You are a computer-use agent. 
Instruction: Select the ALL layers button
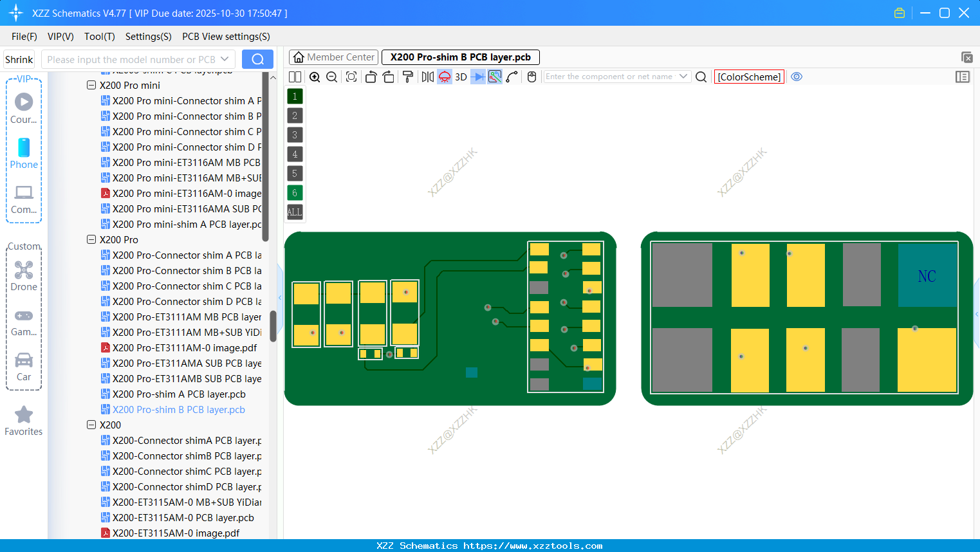pyautogui.click(x=295, y=212)
